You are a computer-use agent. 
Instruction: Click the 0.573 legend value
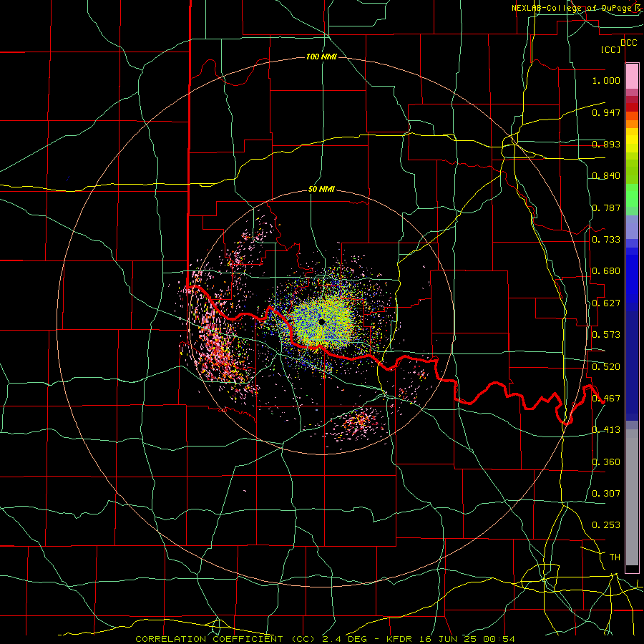[x=606, y=335]
